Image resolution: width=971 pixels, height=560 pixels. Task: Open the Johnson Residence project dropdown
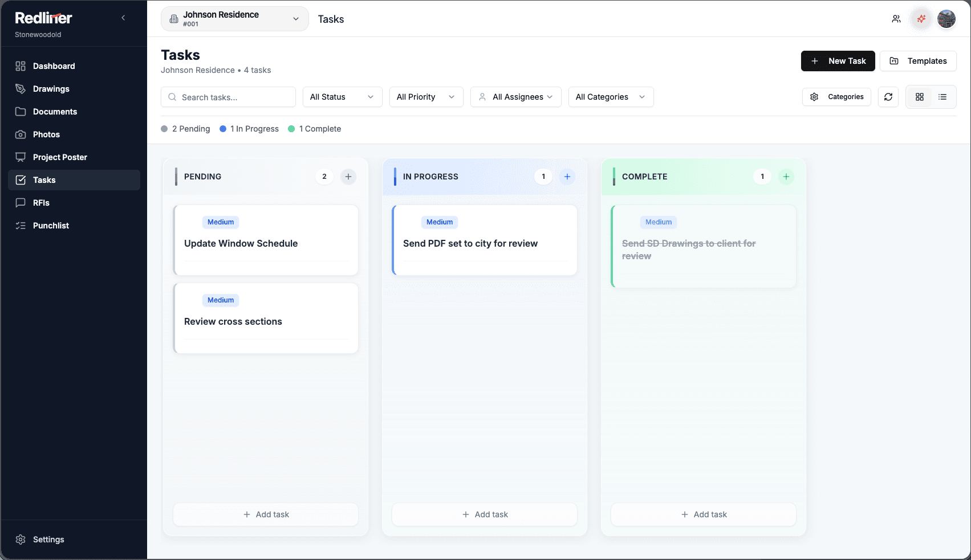235,19
